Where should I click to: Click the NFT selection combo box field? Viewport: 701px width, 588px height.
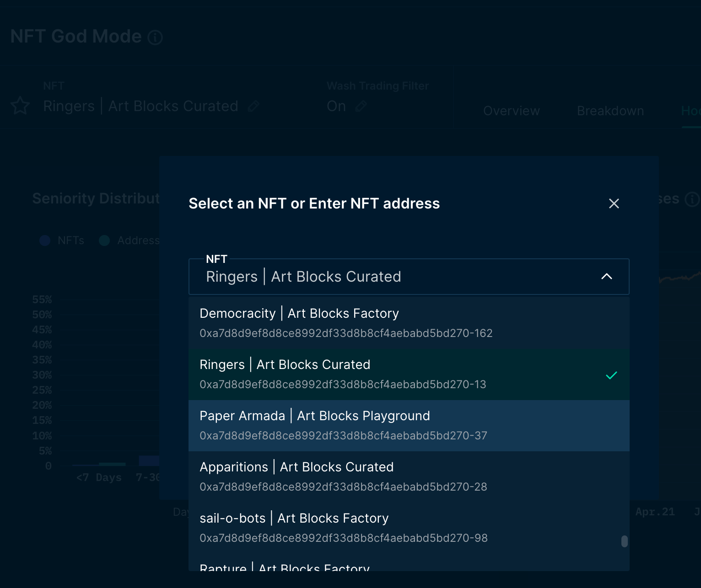pyautogui.click(x=409, y=277)
